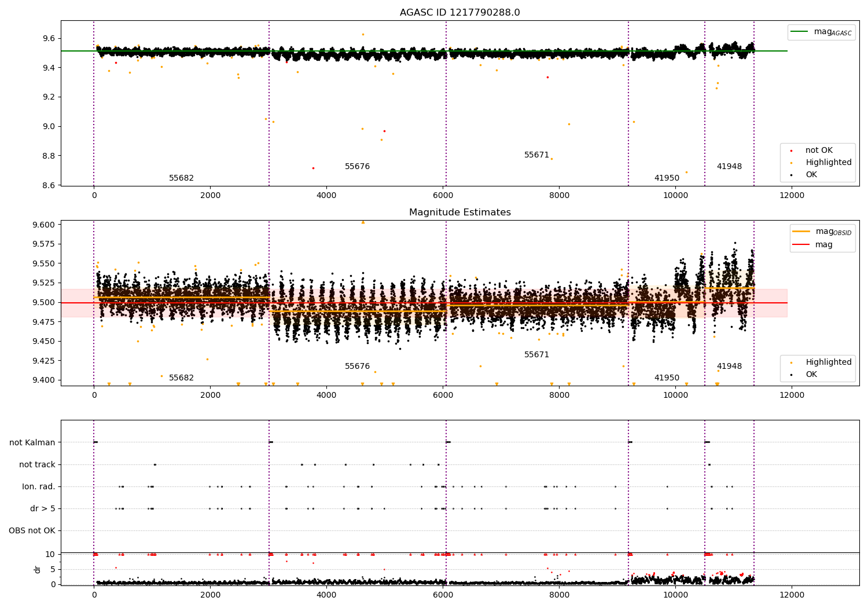The width and height of the screenshot is (868, 608).
Task: Click x-tick '4000' under Magnitude Estimates plot
Action: point(326,395)
